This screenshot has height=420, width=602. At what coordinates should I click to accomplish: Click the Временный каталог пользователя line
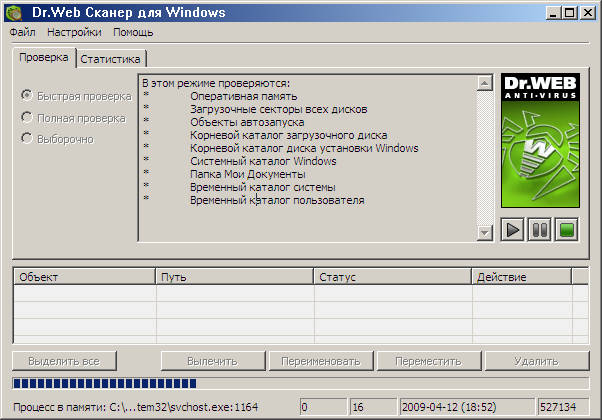(277, 201)
